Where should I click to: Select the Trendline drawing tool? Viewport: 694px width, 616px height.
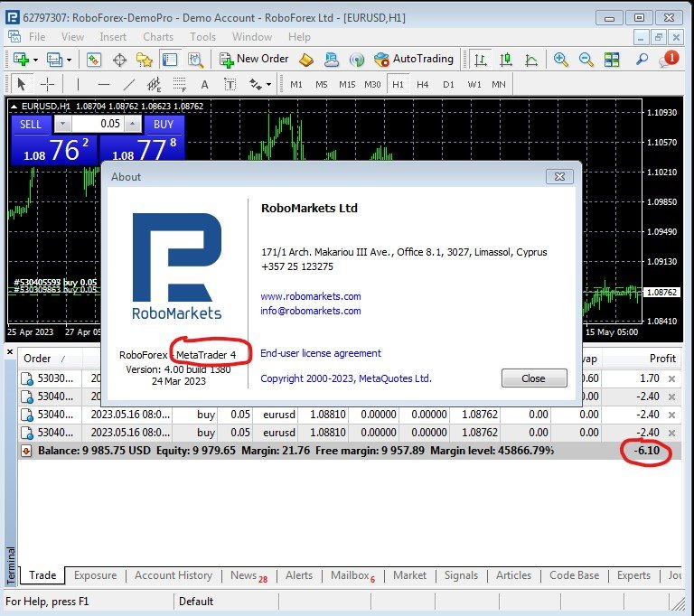(129, 84)
